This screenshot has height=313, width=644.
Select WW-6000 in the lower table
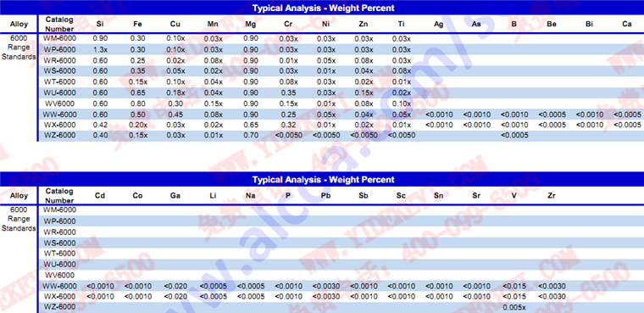tap(59, 286)
